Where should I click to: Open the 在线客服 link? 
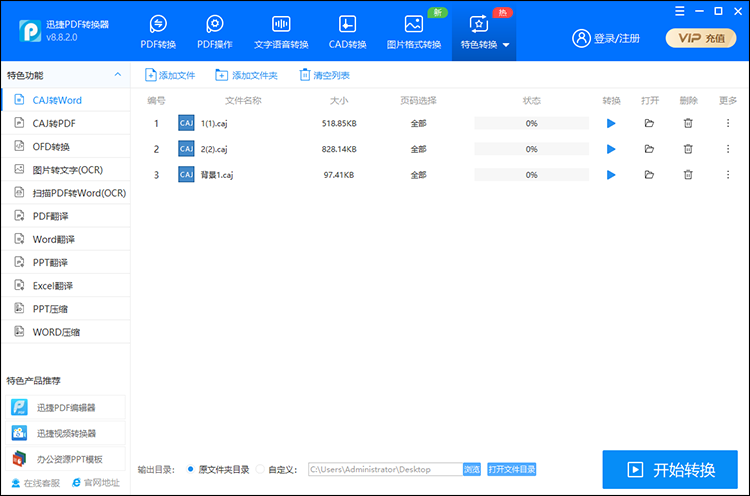36,483
